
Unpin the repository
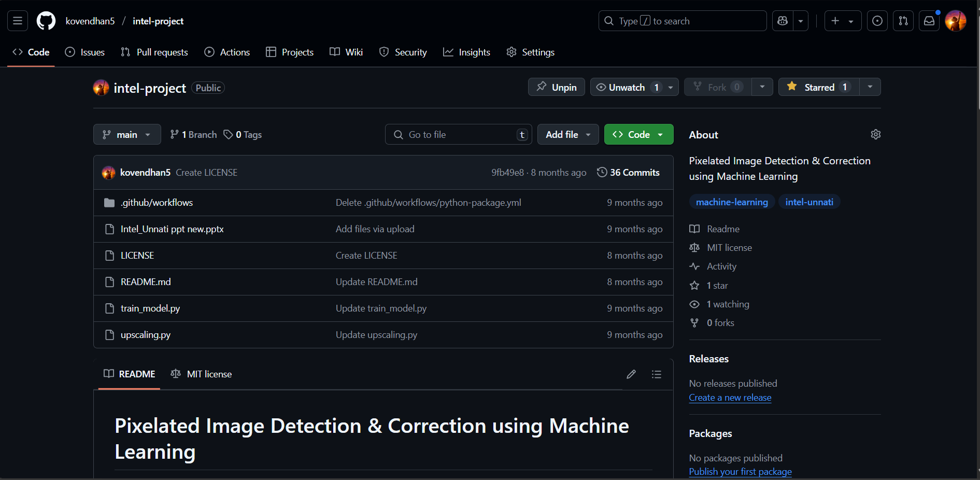557,87
